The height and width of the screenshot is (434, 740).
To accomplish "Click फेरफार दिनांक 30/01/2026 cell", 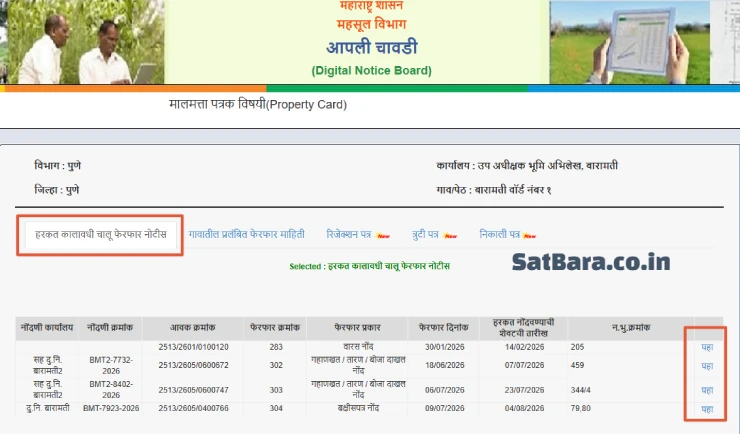I will pyautogui.click(x=445, y=347).
